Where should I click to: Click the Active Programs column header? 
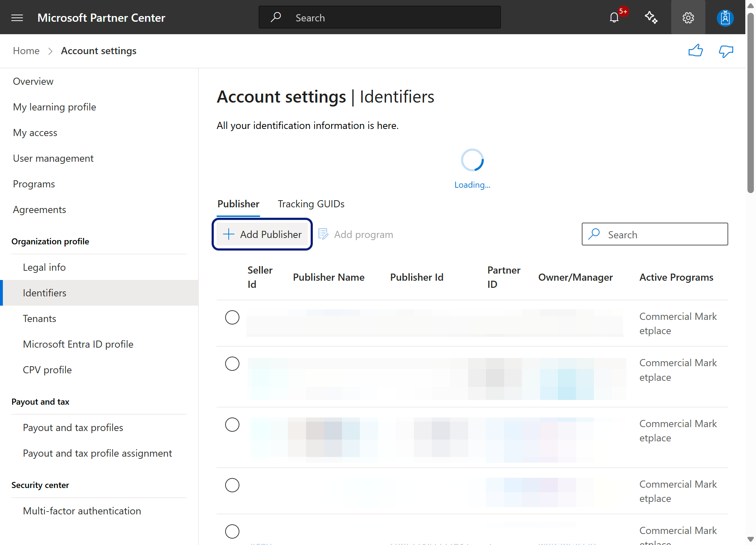[x=676, y=277]
